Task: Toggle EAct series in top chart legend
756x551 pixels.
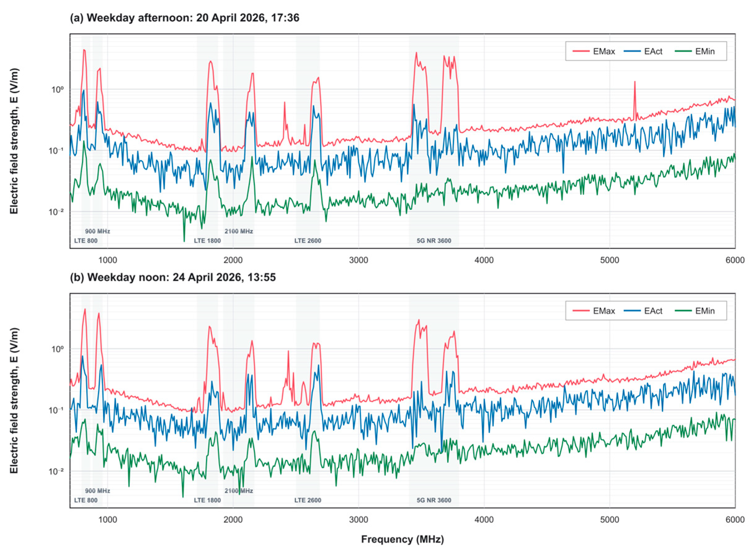Action: (643, 51)
